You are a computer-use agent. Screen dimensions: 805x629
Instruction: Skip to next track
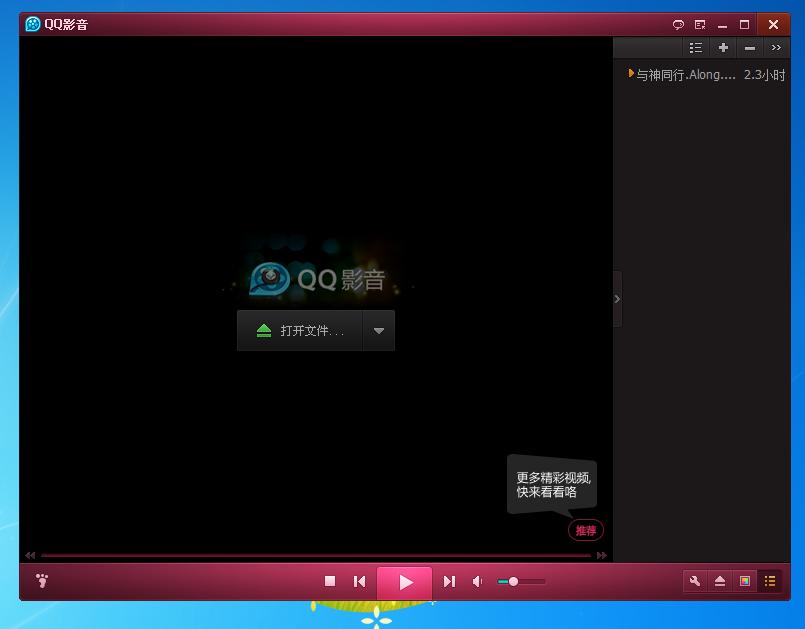tap(449, 581)
